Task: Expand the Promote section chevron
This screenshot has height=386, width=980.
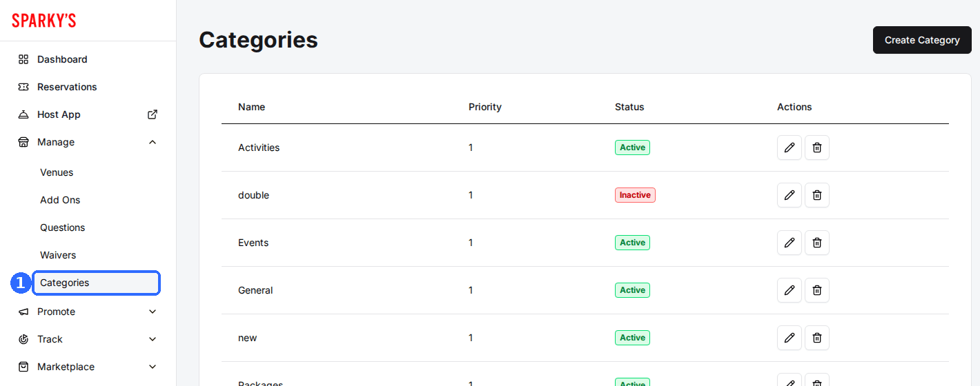Action: point(153,312)
